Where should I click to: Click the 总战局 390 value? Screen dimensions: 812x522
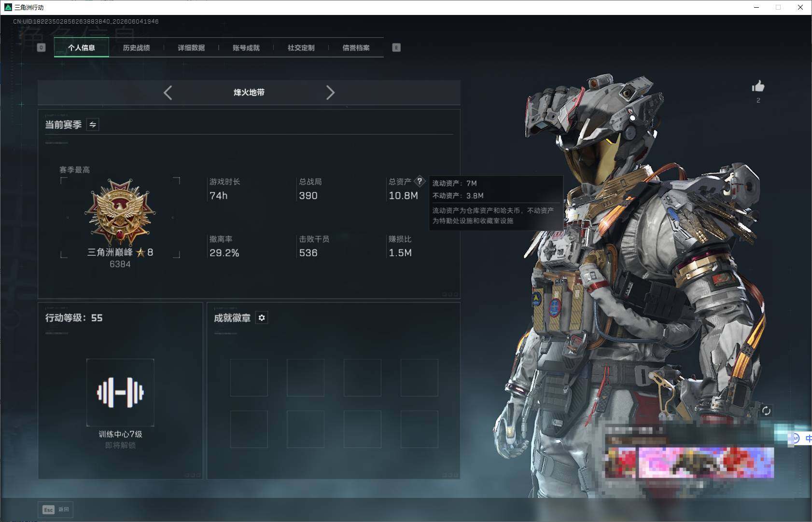tap(308, 195)
